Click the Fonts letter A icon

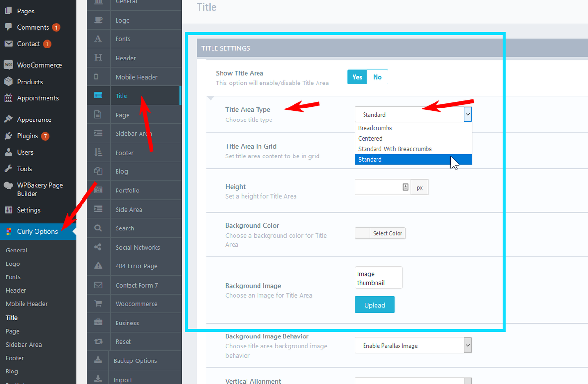point(98,39)
